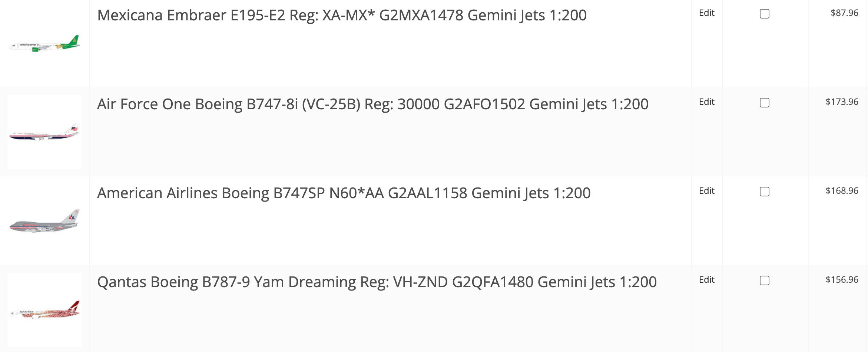
Task: Enable the Qantas B787-9 row checkbox
Action: [764, 280]
